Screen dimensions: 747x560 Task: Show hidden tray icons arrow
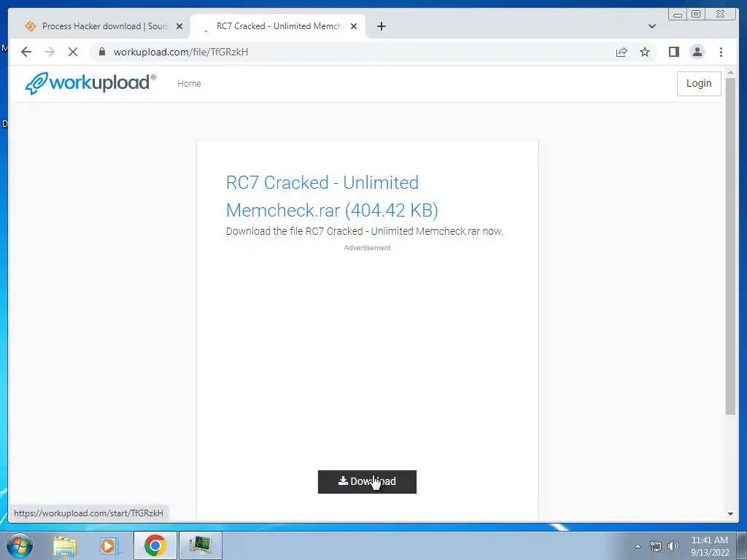click(638, 546)
